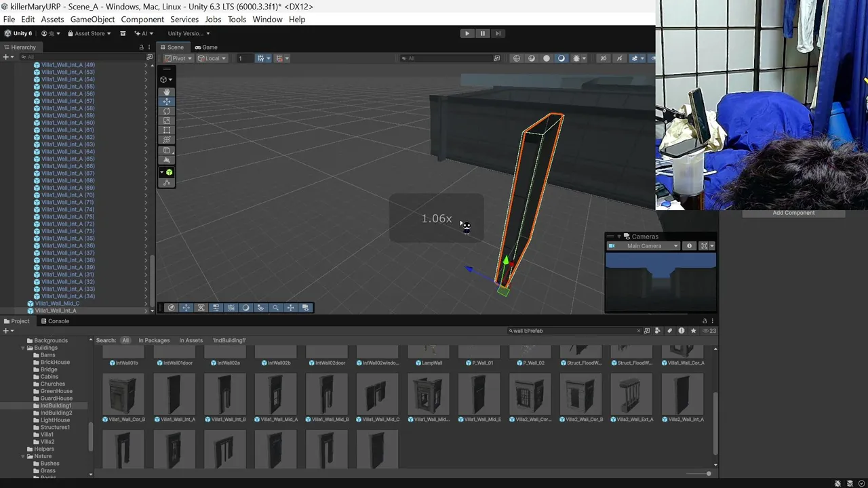Open the File menu
Screen dimensions: 868x488
coord(9,19)
